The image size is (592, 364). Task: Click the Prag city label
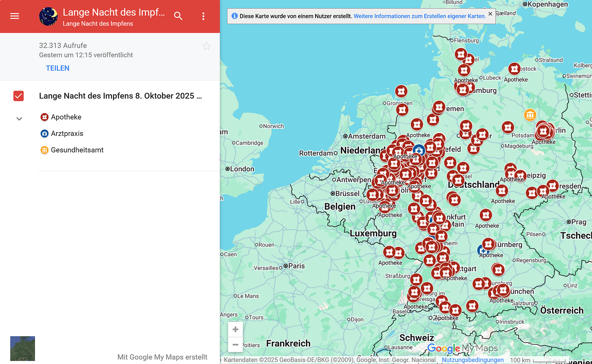click(579, 222)
